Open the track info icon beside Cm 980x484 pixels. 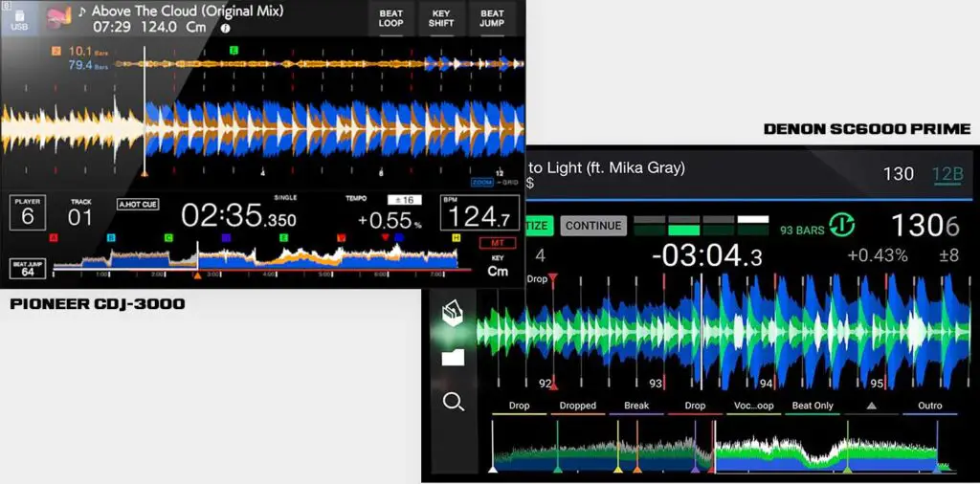click(x=226, y=29)
